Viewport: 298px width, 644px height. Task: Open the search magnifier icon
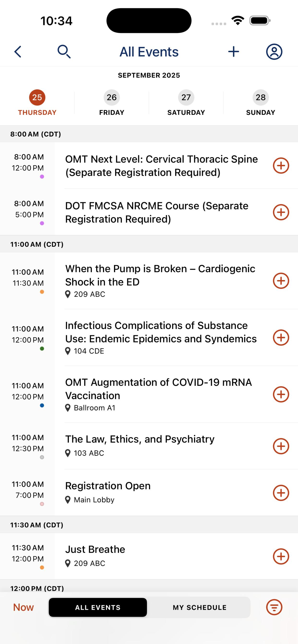pos(64,52)
